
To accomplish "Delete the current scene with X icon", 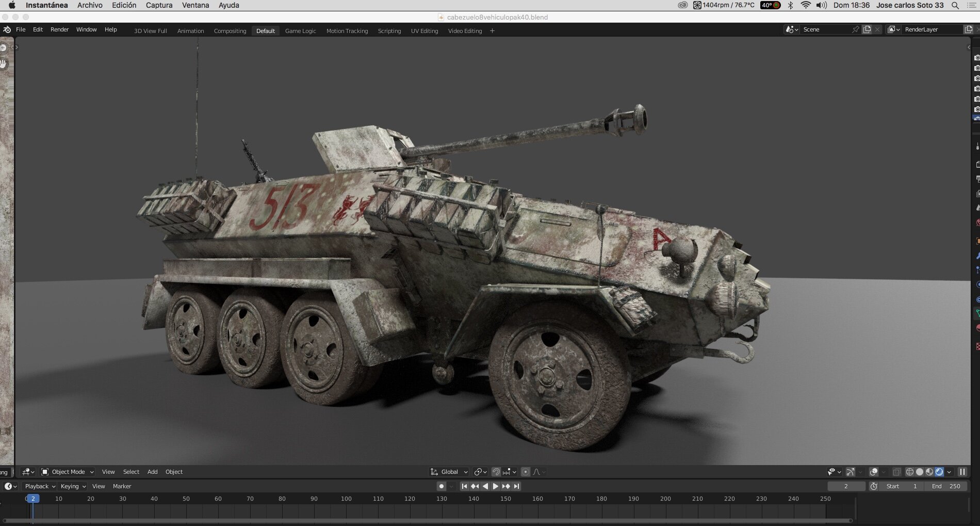I will pyautogui.click(x=877, y=29).
